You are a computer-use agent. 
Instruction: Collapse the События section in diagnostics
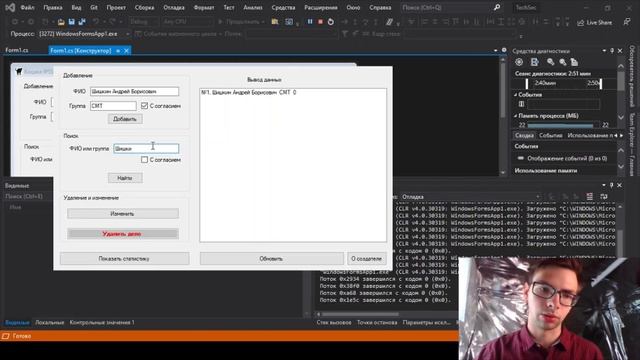tap(516, 94)
